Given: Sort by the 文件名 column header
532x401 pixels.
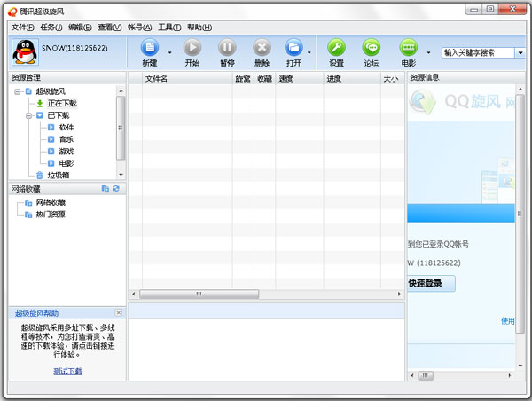Looking at the screenshot, I should [187, 79].
